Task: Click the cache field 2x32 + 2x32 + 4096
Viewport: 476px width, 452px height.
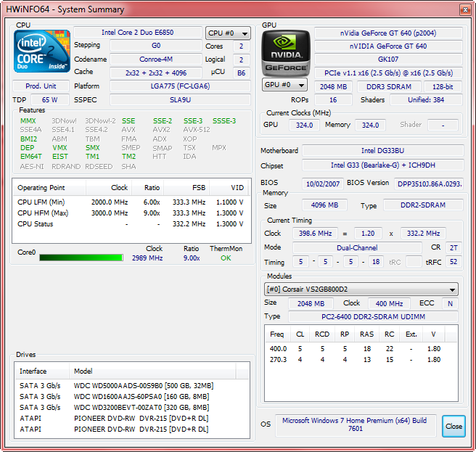Action: click(x=156, y=73)
